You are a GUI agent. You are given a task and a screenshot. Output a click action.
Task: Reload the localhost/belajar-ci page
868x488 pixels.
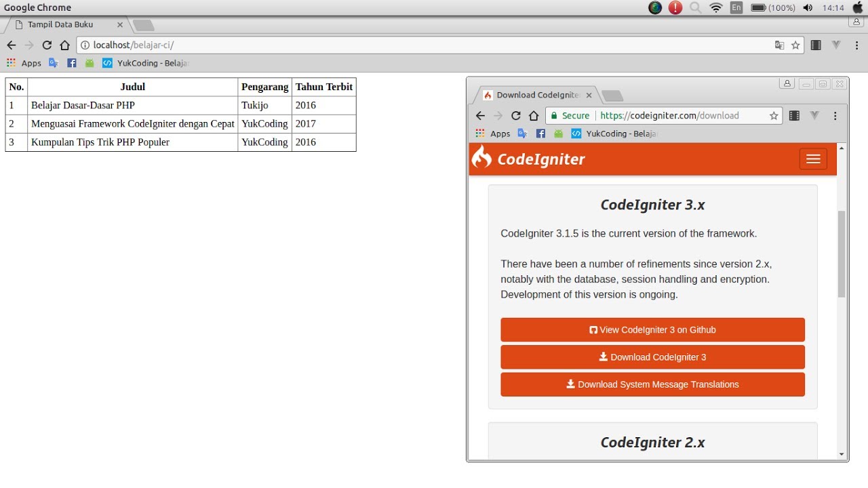47,45
